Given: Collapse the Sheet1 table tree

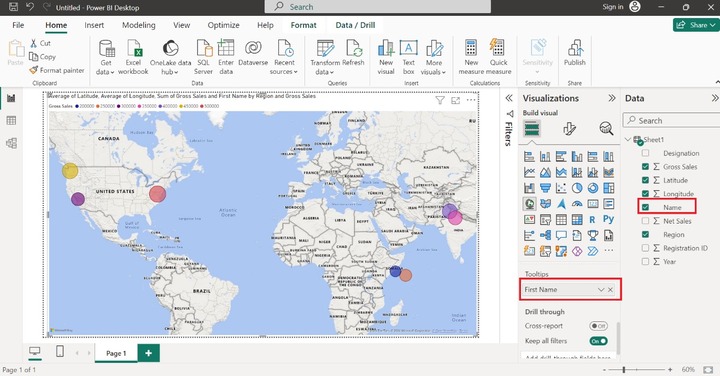Looking at the screenshot, I should [x=628, y=140].
